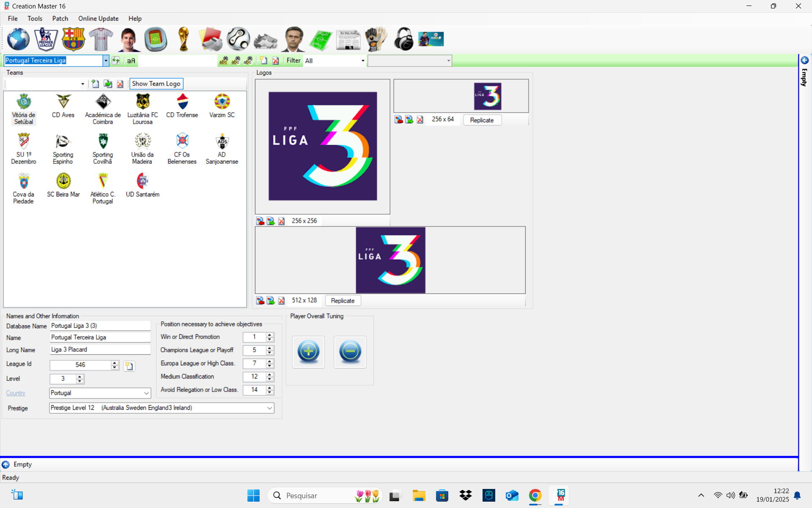The image size is (812, 508).
Task: Click the Show Team Logo button
Action: point(156,84)
